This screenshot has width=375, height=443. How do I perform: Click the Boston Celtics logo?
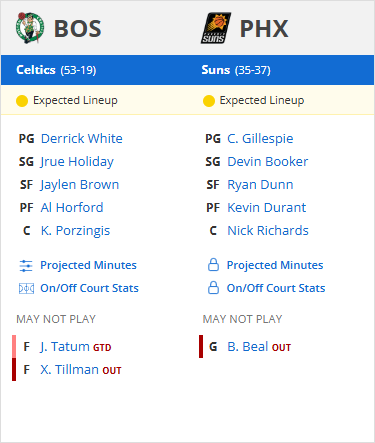30,28
